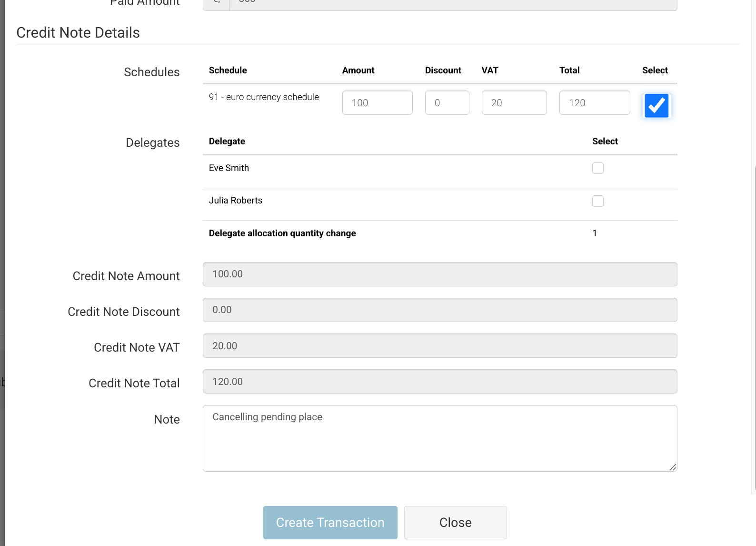
Task: Click the Delegate allocation quantity change label
Action: click(x=282, y=233)
